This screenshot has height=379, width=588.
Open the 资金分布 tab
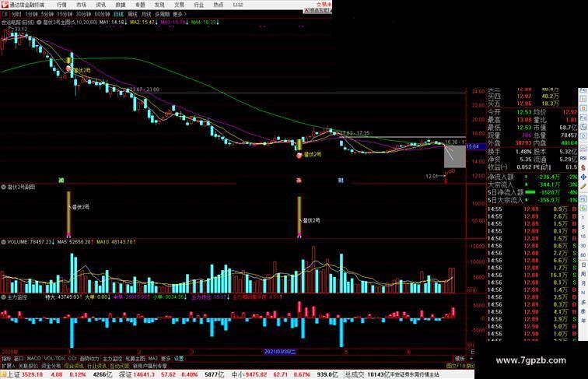51,366
